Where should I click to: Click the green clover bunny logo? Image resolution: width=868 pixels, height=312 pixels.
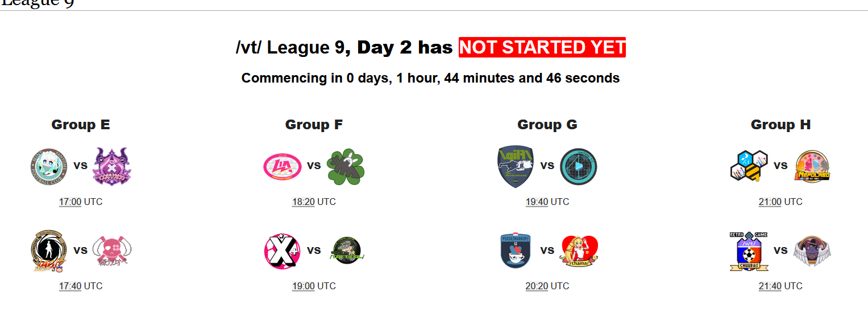[346, 167]
